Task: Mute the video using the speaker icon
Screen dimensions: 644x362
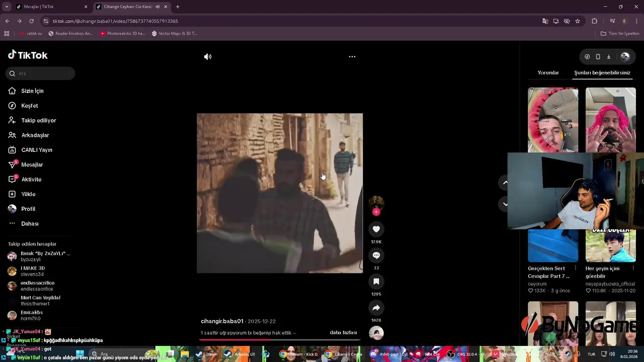Action: point(208,57)
